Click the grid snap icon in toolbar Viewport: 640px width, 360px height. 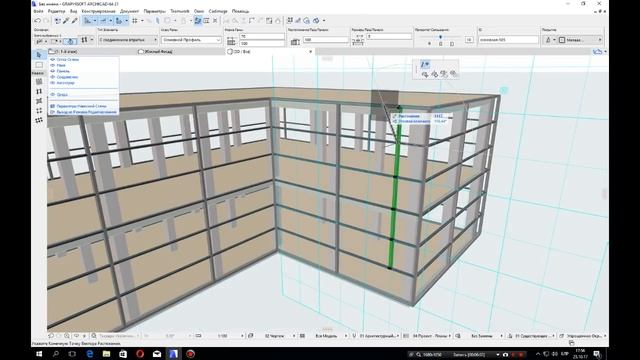pos(135,20)
